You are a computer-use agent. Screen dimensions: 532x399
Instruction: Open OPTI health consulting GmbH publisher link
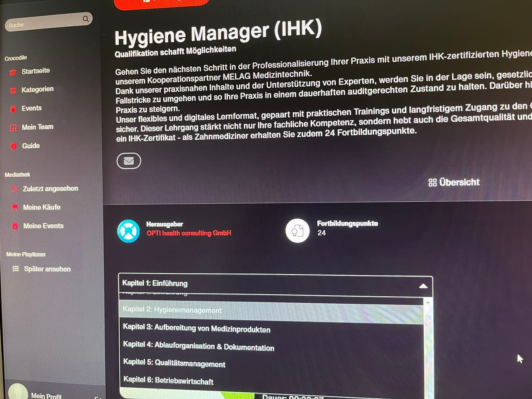tap(189, 233)
